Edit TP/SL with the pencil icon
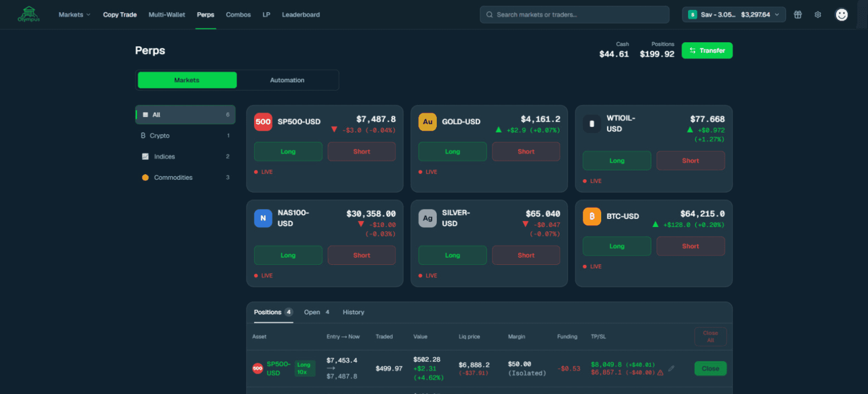 [671, 368]
